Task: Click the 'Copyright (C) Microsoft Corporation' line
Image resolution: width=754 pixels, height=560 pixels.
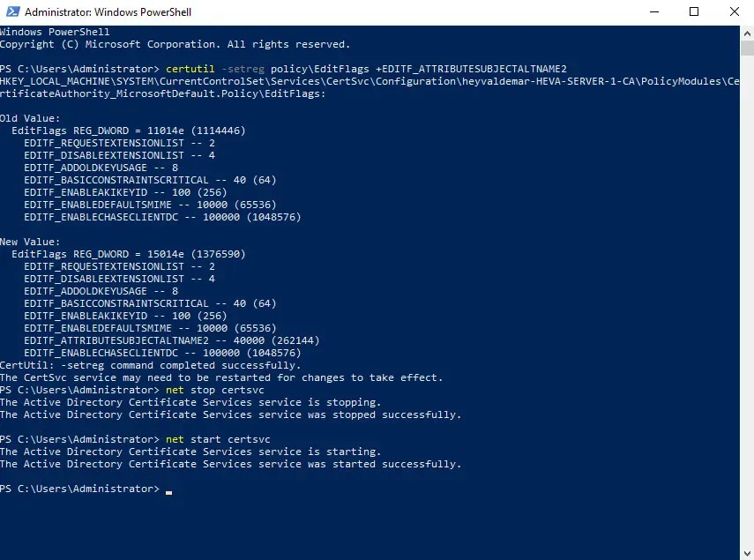Action: click(x=175, y=44)
